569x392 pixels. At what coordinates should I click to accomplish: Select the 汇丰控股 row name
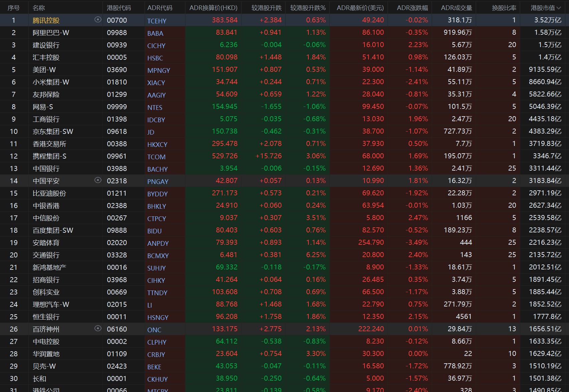(x=46, y=57)
